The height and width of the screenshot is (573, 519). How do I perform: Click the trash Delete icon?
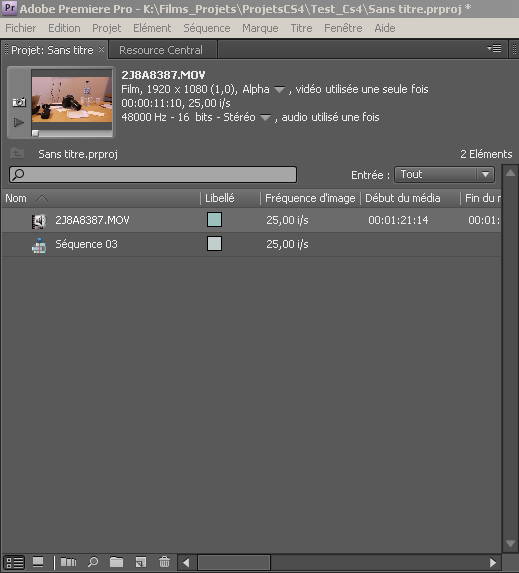point(164,562)
